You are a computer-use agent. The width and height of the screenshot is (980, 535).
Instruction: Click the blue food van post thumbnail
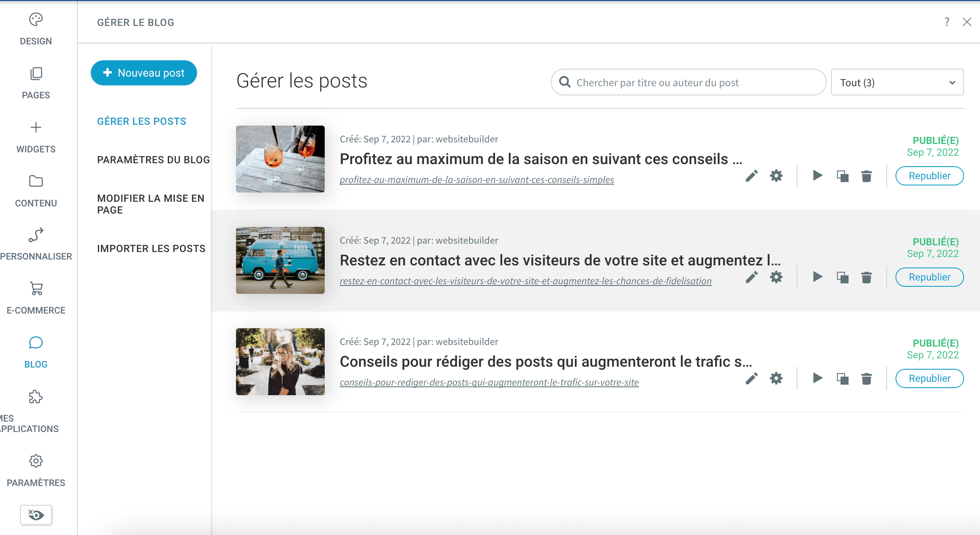[280, 260]
